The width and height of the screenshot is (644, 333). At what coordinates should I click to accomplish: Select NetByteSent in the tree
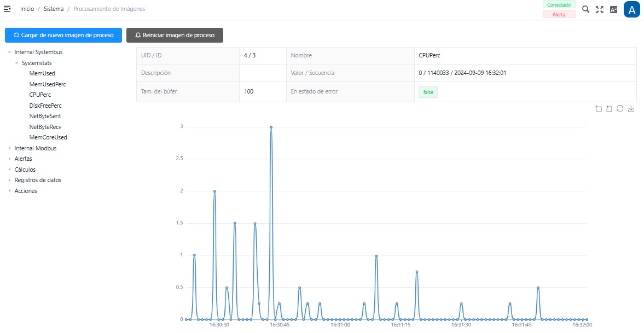coord(45,116)
